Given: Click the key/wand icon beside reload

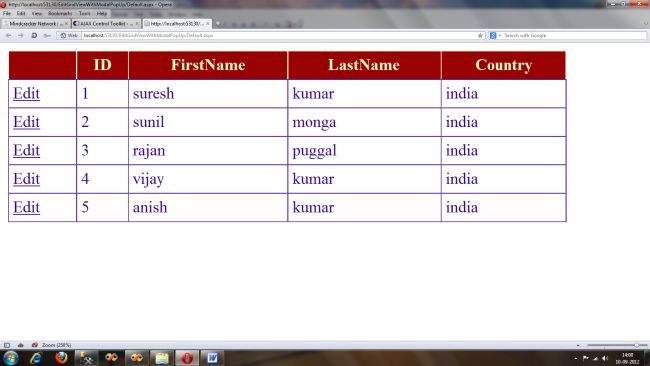Looking at the screenshot, I should tap(47, 36).
